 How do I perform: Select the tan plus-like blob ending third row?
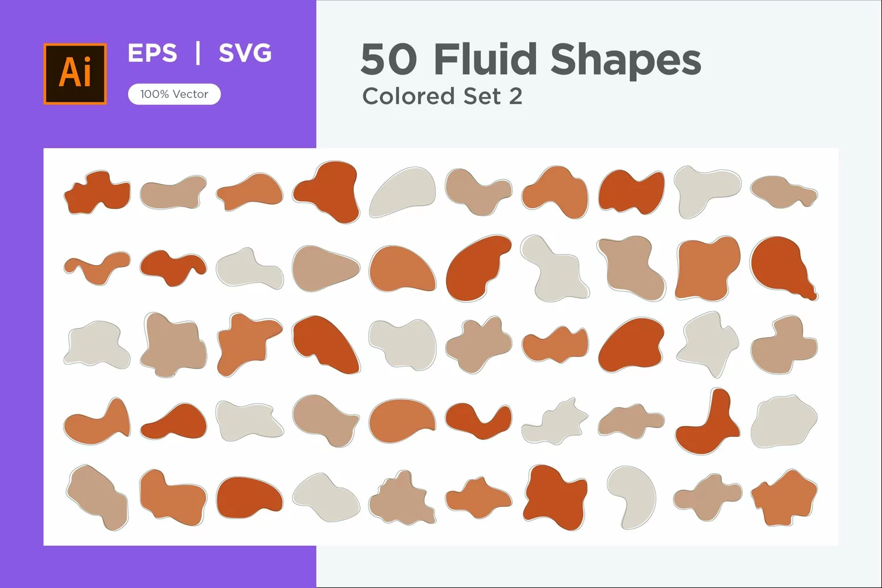point(784,345)
